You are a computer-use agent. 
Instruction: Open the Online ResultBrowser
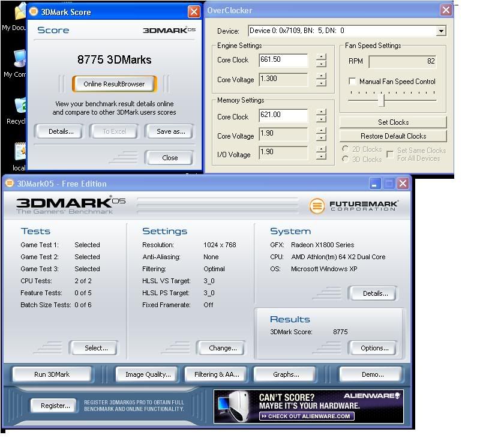tap(114, 84)
